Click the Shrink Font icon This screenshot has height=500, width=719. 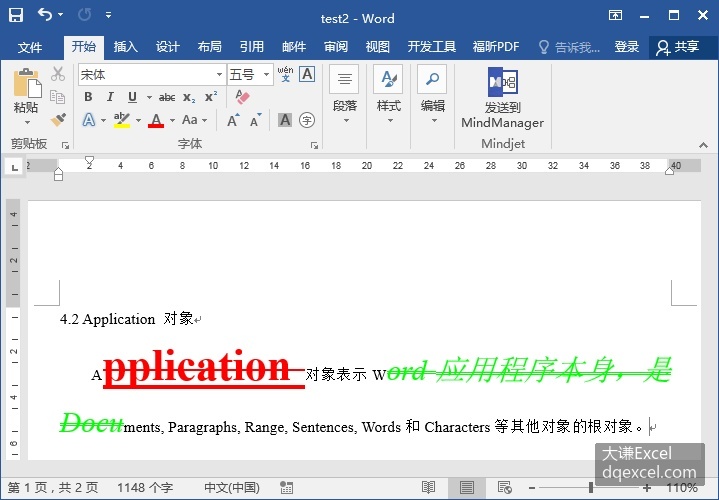point(255,120)
